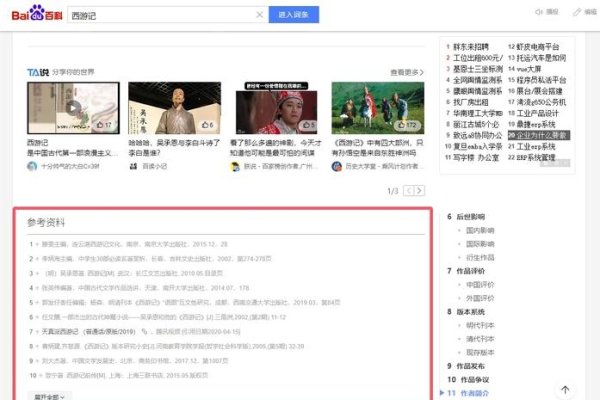Viewport: 600px width, 400px height.
Task: Open 查看更多 link in TA说 section
Action: 407,72
